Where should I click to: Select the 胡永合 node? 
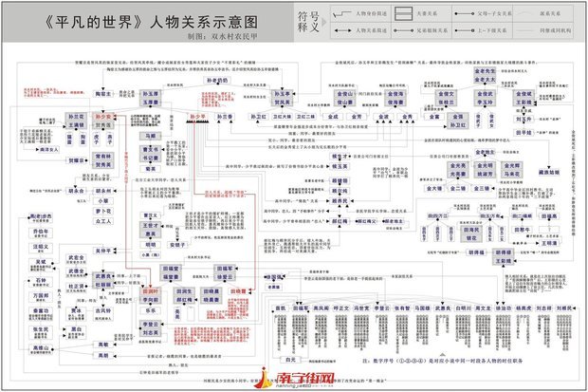point(76,191)
